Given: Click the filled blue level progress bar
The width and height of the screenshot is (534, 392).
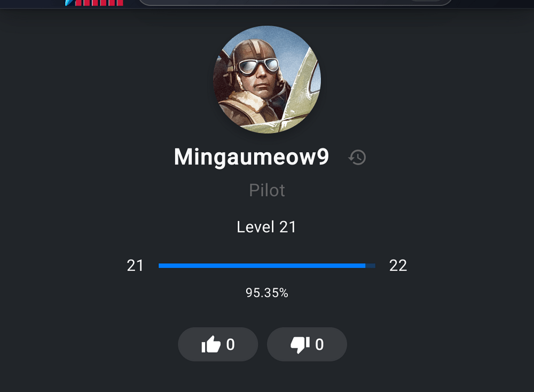Looking at the screenshot, I should 262,265.
